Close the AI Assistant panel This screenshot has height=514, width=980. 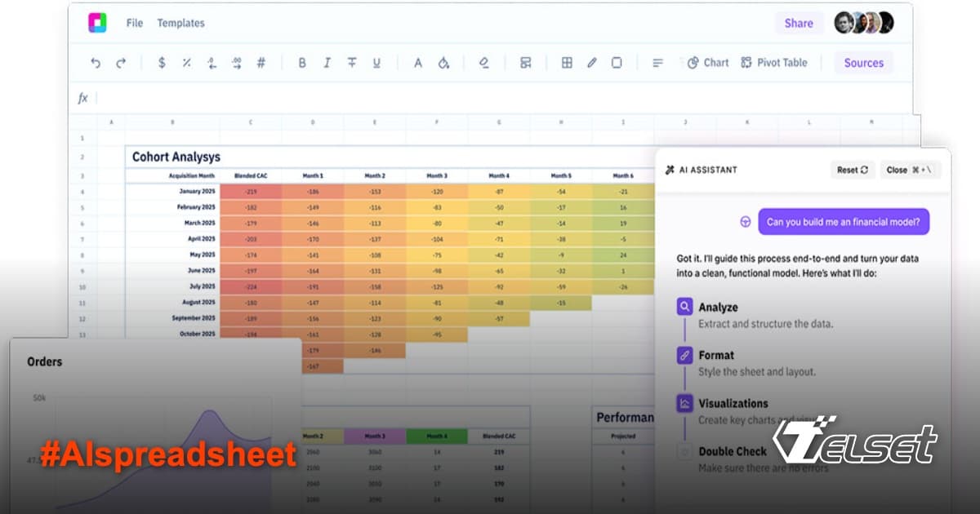click(x=910, y=170)
